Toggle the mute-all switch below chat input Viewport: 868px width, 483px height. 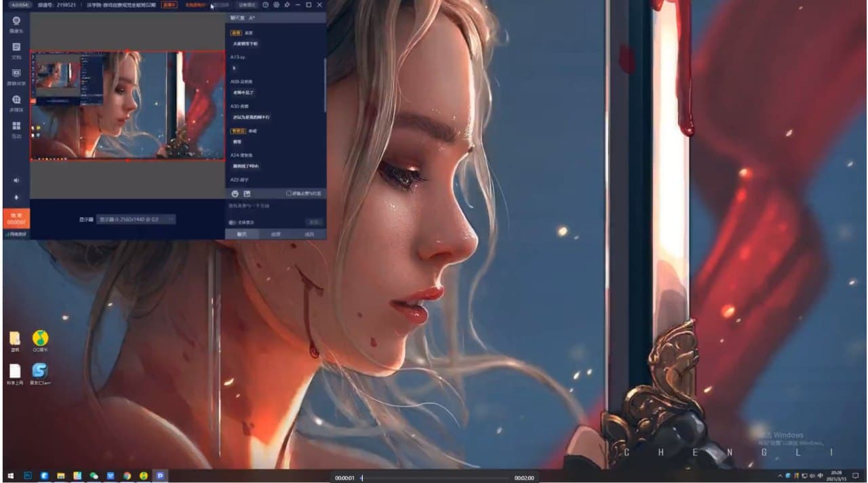pos(233,222)
